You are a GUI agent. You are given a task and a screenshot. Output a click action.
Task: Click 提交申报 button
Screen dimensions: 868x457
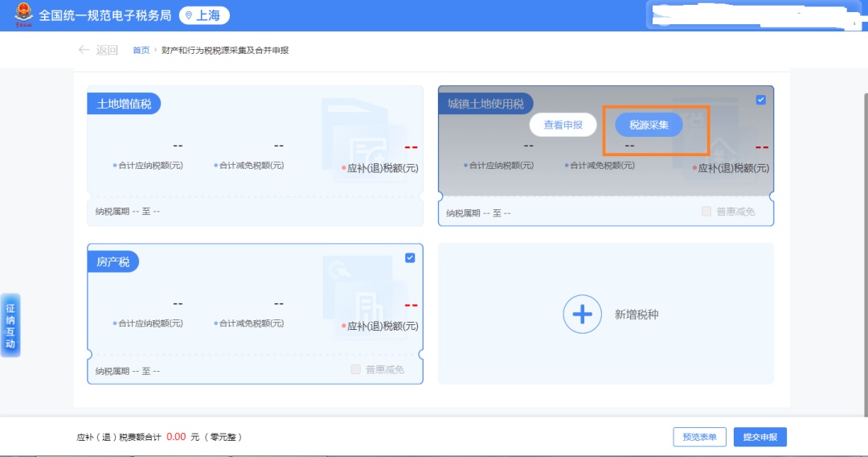759,437
